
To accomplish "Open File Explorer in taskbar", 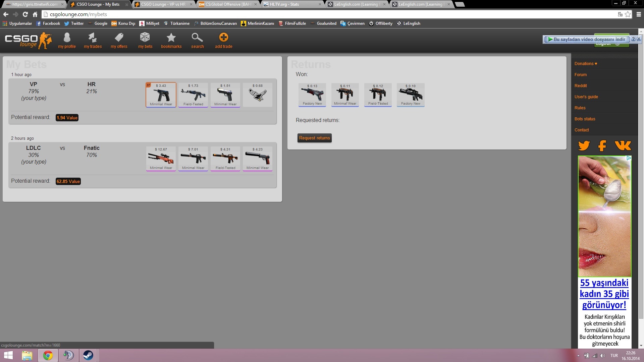I will point(27,355).
